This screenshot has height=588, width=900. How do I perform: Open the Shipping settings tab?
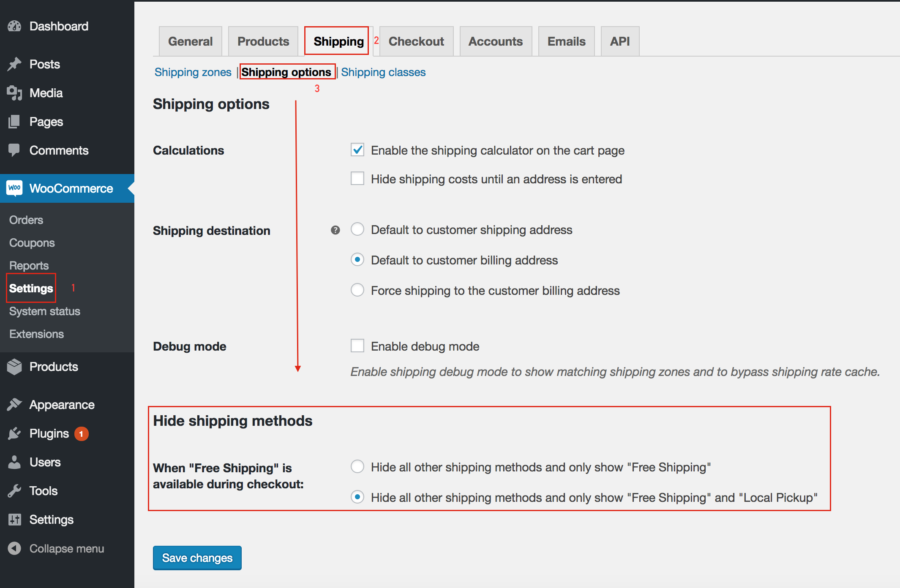(338, 41)
